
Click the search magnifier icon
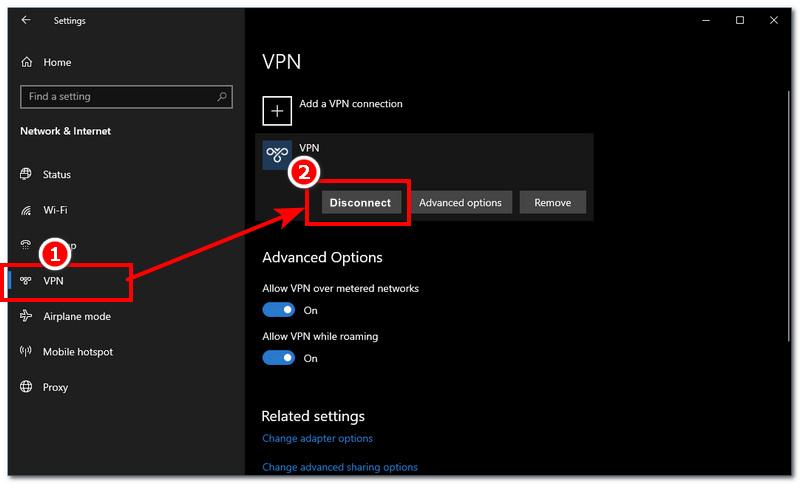(x=222, y=97)
